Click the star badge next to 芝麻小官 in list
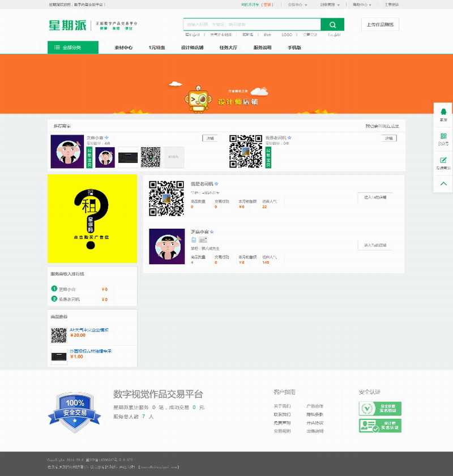453x476 pixels. pyautogui.click(x=212, y=231)
